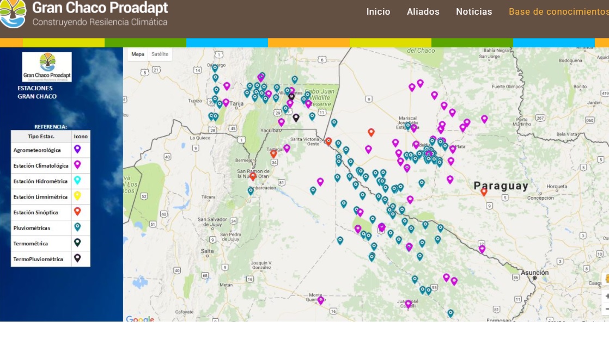Zoom in with the map plus button

tap(606, 297)
